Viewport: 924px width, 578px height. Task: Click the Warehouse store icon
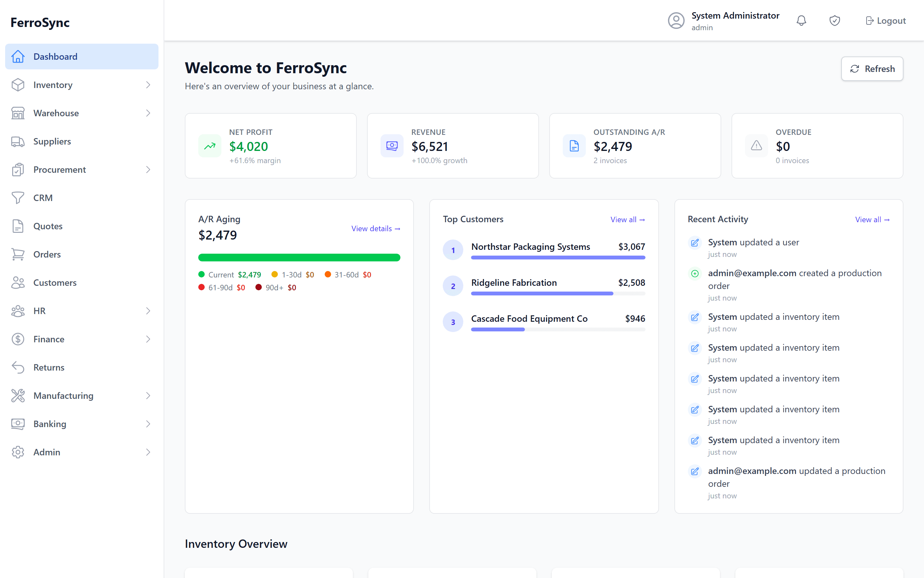[18, 113]
